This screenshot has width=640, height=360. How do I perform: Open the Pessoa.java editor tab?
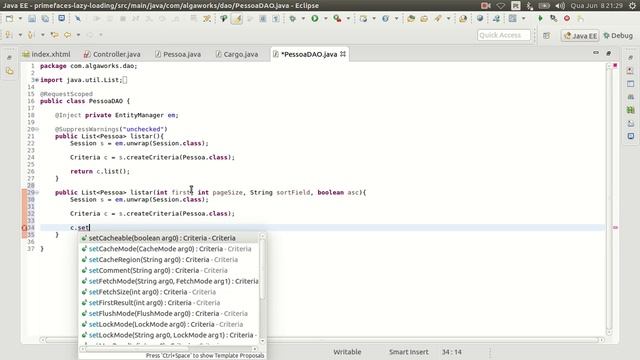pos(178,54)
